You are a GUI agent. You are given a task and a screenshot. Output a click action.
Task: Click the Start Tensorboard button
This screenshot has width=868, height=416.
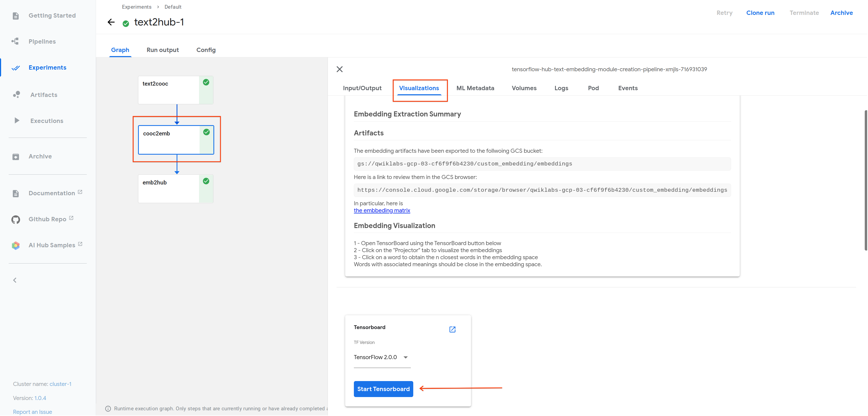click(x=383, y=389)
